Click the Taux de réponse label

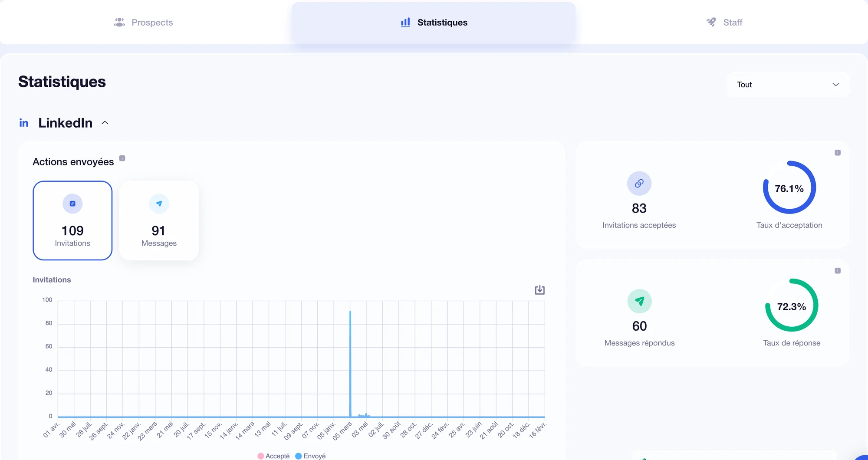coord(792,343)
